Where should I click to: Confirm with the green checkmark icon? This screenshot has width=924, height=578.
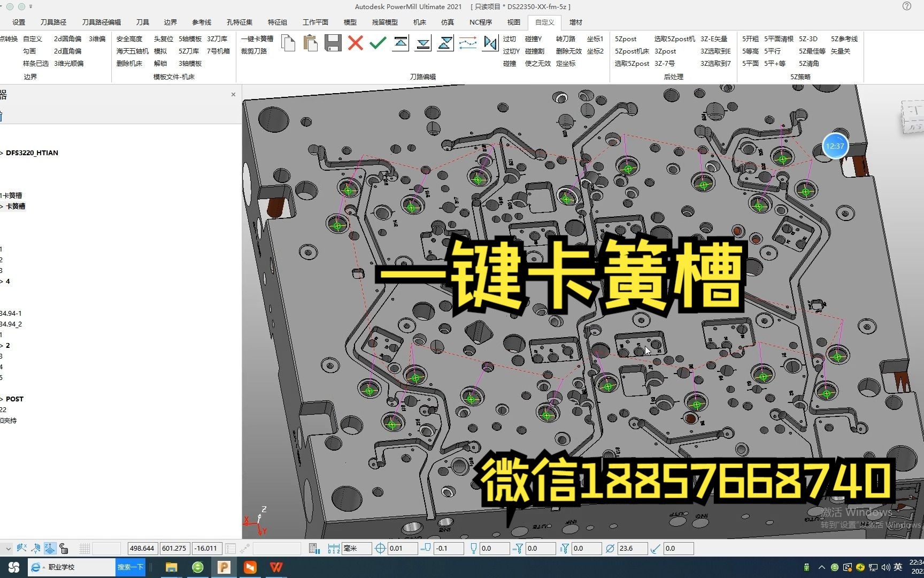(x=378, y=43)
